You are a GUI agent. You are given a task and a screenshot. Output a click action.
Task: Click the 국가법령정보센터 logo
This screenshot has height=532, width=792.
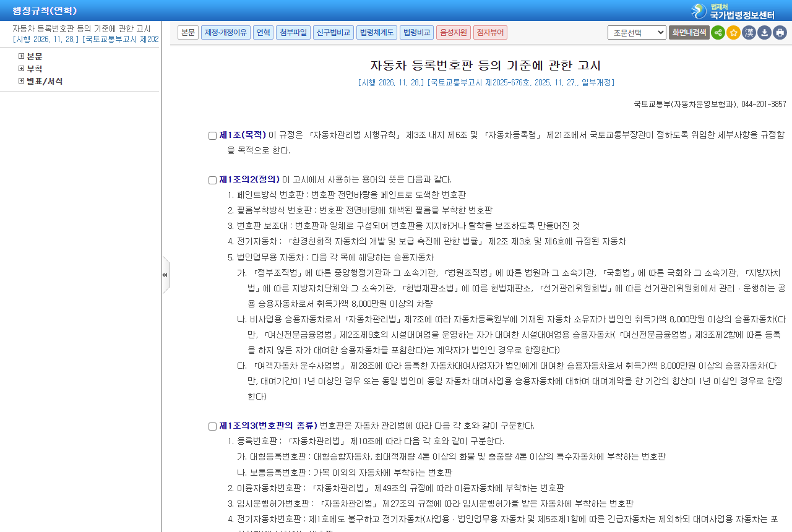(x=733, y=11)
